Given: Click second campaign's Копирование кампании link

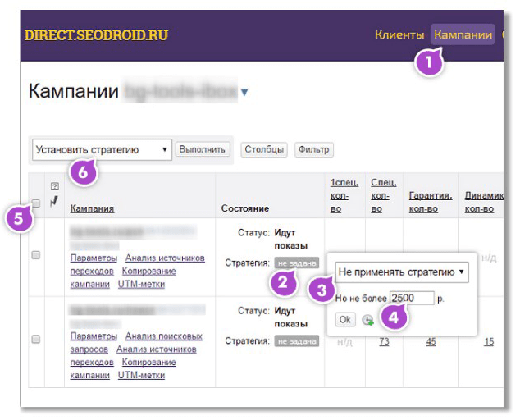Looking at the screenshot, I should pos(149,363).
